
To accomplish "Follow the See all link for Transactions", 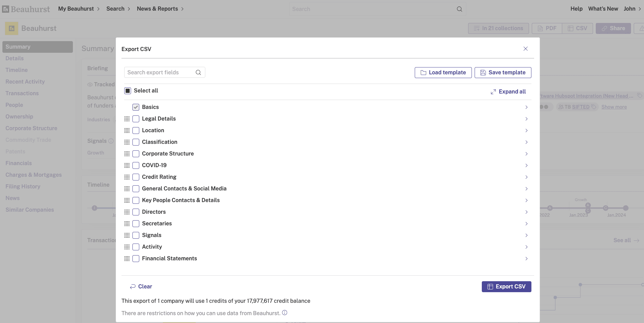I will click(626, 240).
